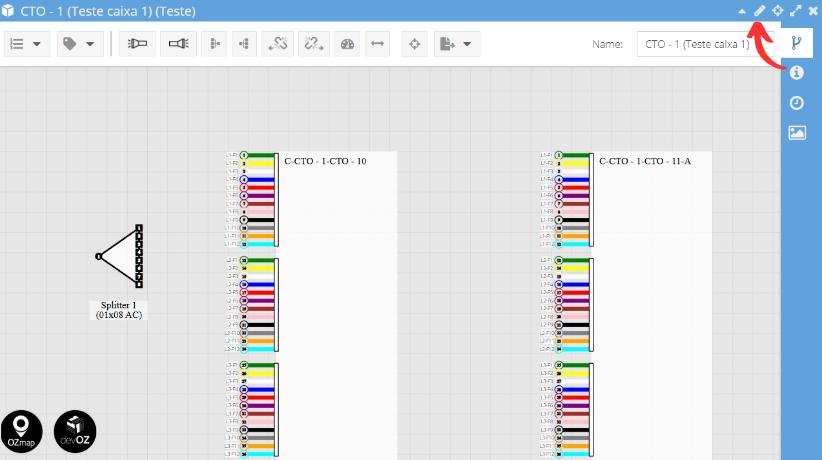822x460 pixels.
Task: Select the Splitter 1 triangle element
Action: pos(120,256)
